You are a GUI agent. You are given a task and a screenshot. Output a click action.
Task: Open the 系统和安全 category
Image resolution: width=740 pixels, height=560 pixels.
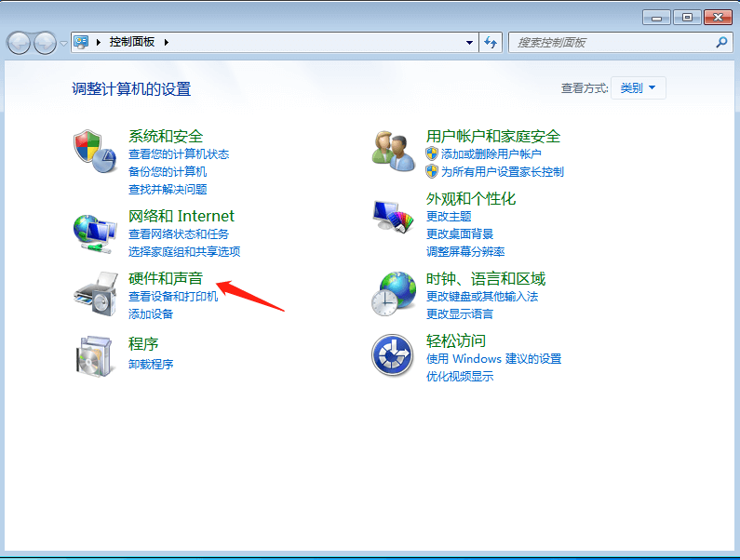(x=166, y=137)
